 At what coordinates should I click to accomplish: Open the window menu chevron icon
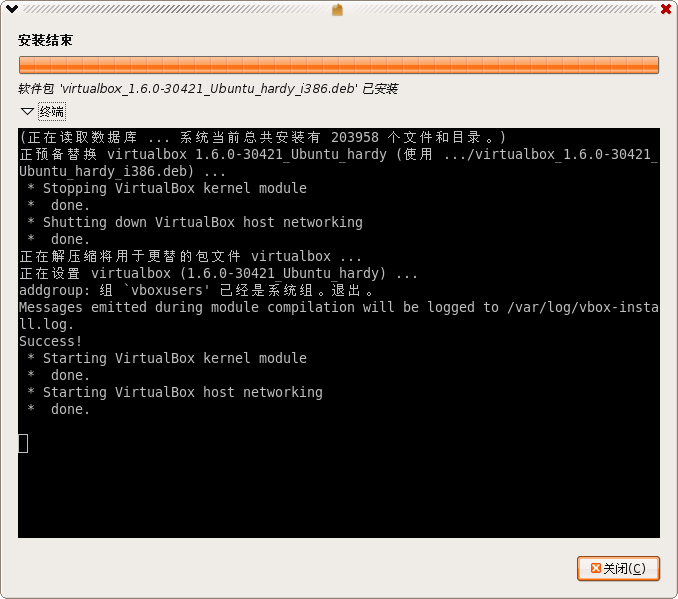tap(12, 9)
